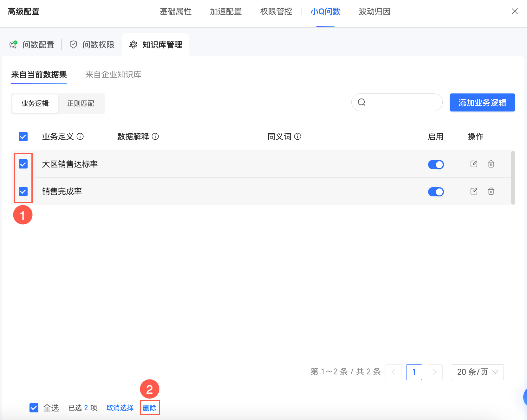Click the 高级配置 dialog title
527x420 pixels.
pyautogui.click(x=23, y=12)
